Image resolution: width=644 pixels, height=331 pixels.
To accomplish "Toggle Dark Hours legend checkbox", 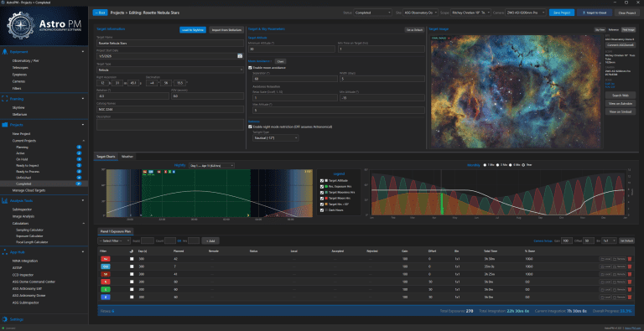I will coord(322,209).
